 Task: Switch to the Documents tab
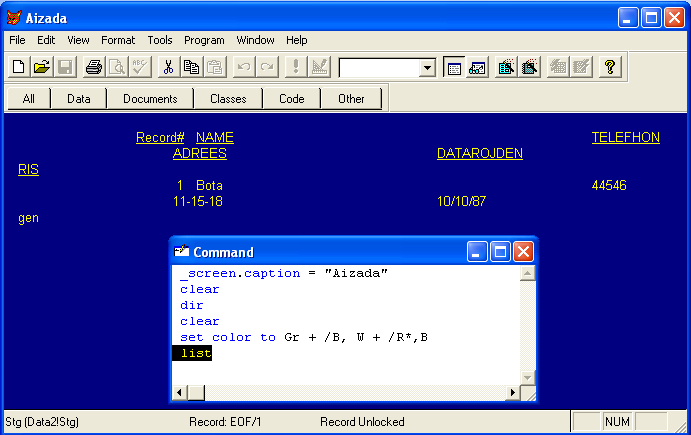[x=150, y=99]
